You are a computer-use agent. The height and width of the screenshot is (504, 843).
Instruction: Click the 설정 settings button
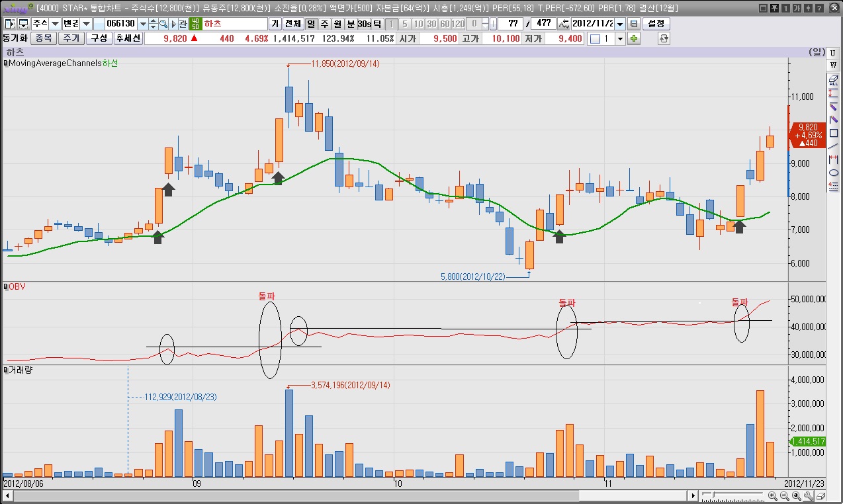(656, 24)
